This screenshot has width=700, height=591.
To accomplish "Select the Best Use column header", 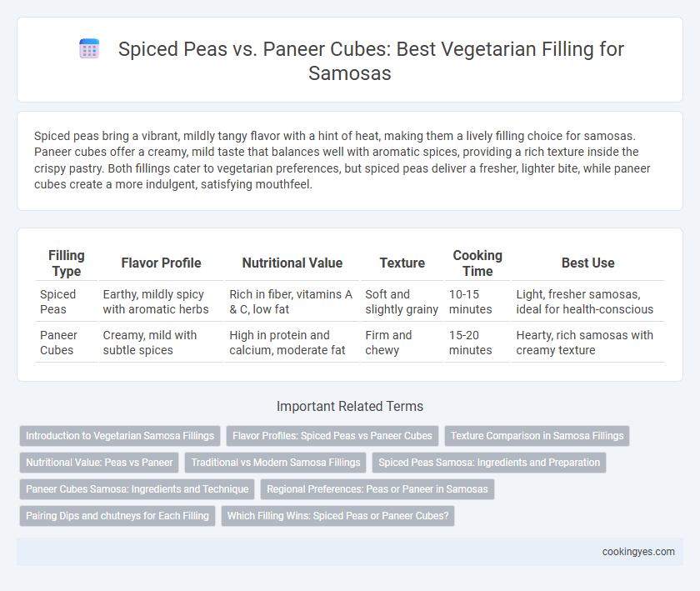I will pyautogui.click(x=588, y=263).
